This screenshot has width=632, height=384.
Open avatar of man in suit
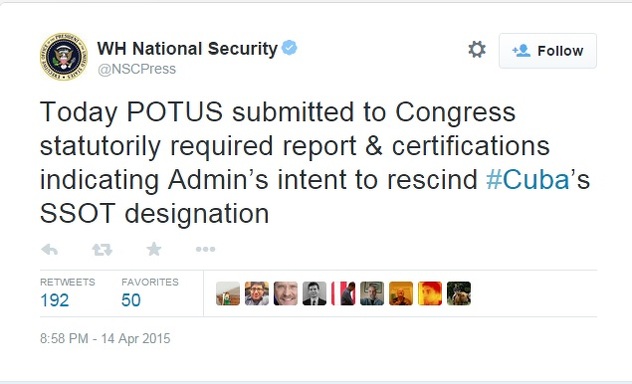[314, 293]
